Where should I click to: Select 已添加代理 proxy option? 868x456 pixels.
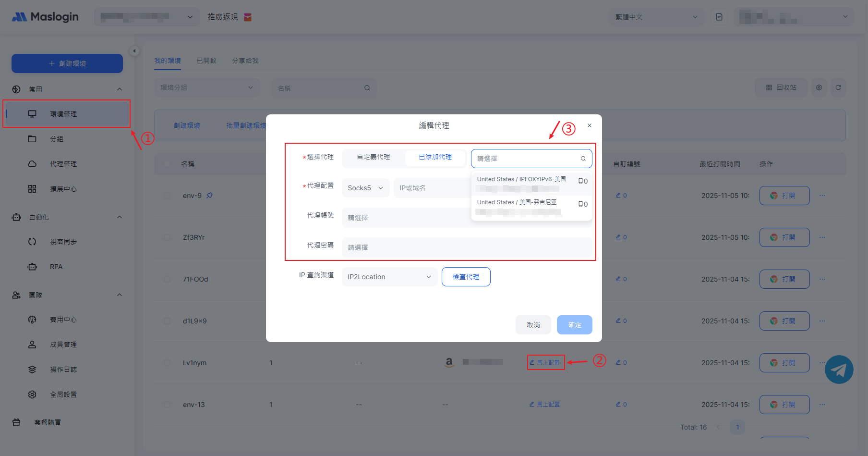[435, 157]
